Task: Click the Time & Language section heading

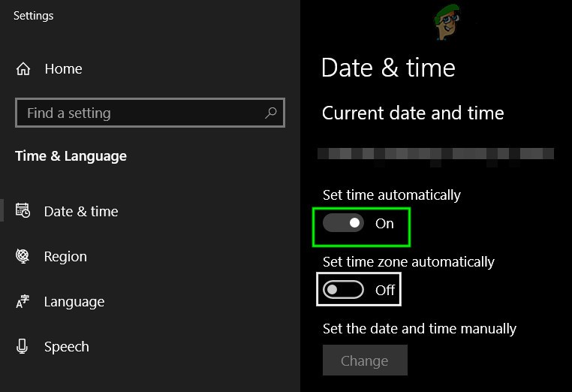Action: click(71, 156)
